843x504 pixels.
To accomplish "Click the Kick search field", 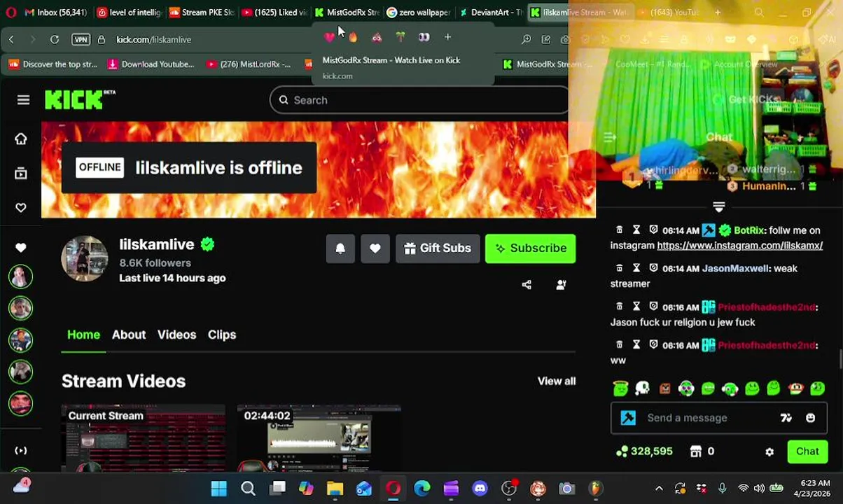I will pyautogui.click(x=419, y=100).
